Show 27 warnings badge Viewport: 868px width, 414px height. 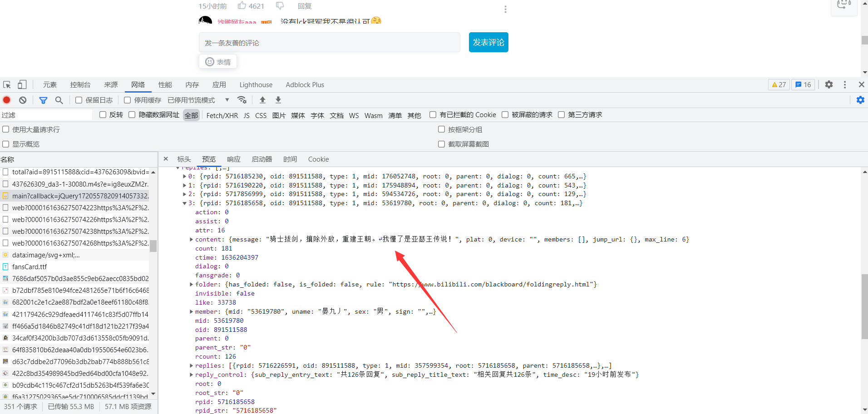click(779, 84)
